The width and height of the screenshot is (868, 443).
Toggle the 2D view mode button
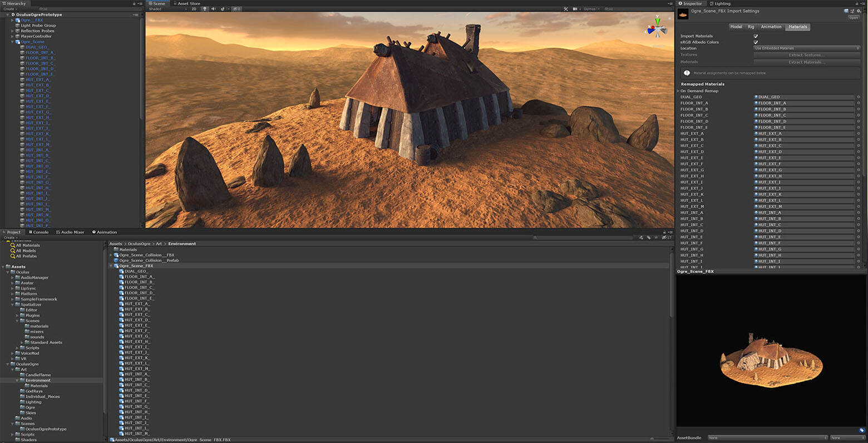(194, 9)
